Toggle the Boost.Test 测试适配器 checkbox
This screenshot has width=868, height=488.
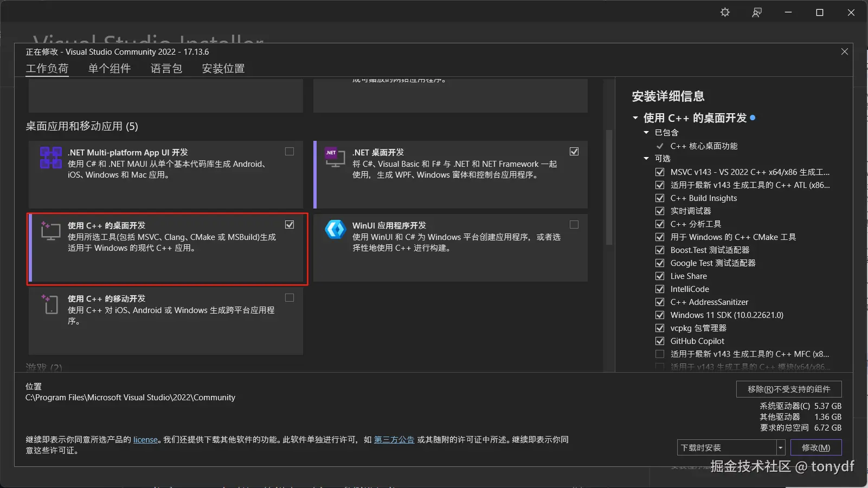(x=660, y=250)
